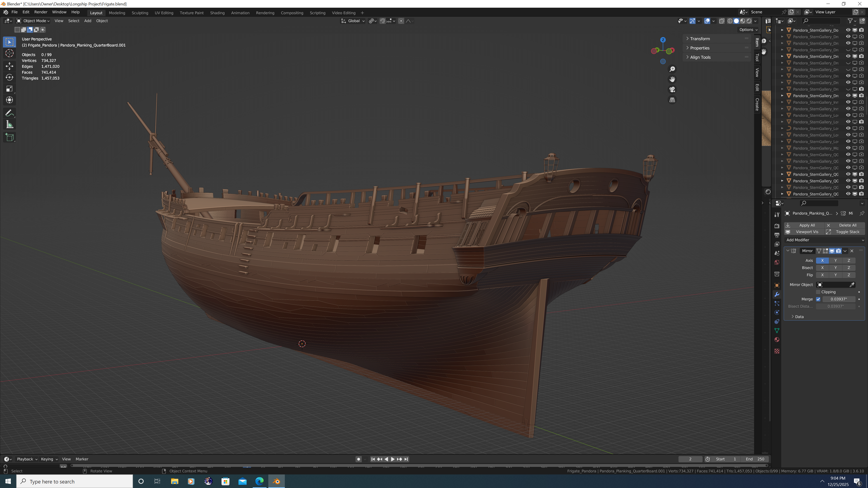Viewport: 868px width, 488px height.
Task: Click the End frame field
Action: pos(755,459)
